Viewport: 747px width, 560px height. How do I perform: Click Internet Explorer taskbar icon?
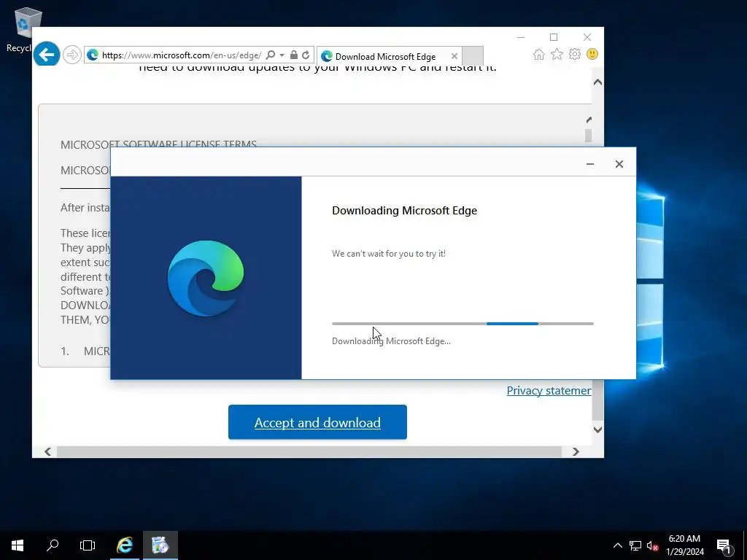125,545
